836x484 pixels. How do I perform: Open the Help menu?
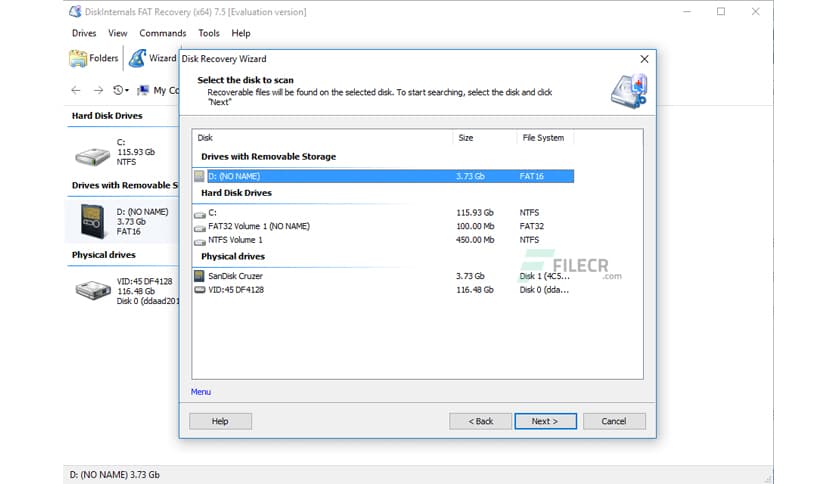click(x=240, y=33)
